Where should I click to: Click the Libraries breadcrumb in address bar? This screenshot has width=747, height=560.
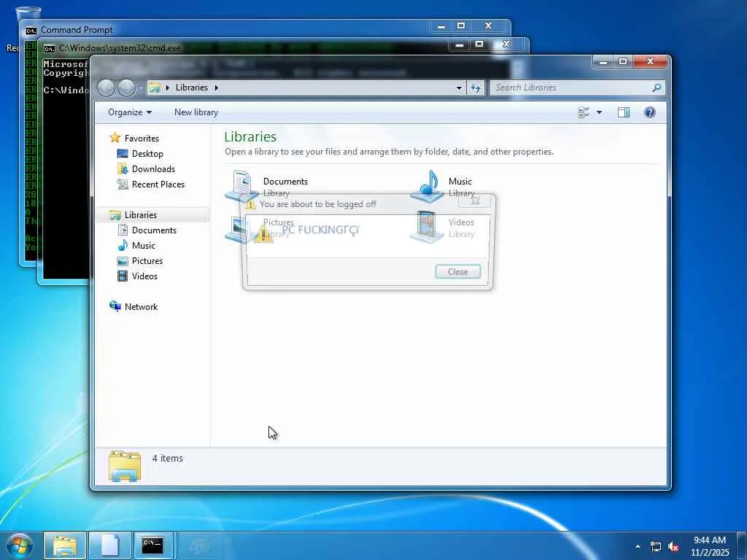click(x=192, y=87)
